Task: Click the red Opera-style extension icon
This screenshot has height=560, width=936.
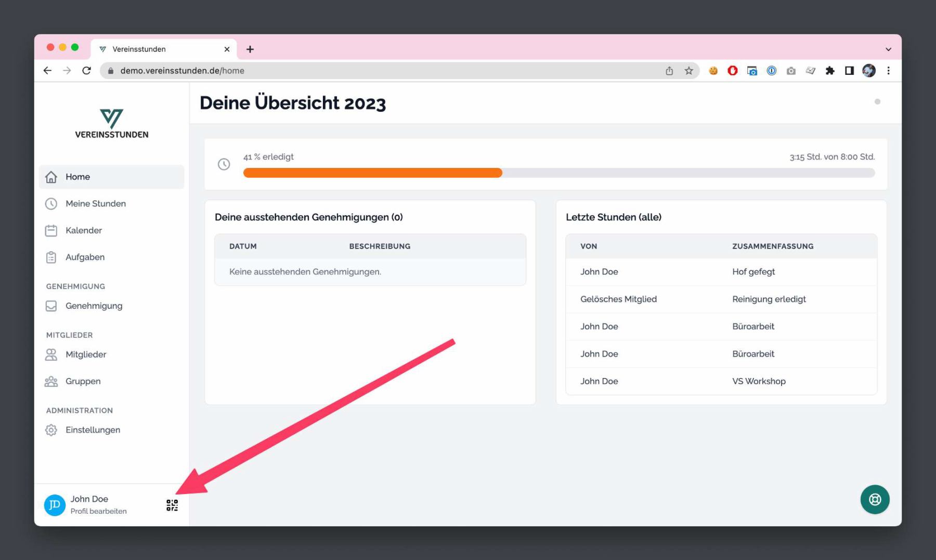Action: click(733, 71)
